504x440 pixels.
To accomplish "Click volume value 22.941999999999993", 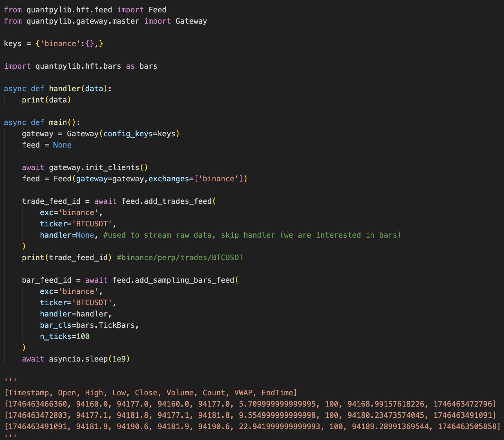I will click(279, 426).
